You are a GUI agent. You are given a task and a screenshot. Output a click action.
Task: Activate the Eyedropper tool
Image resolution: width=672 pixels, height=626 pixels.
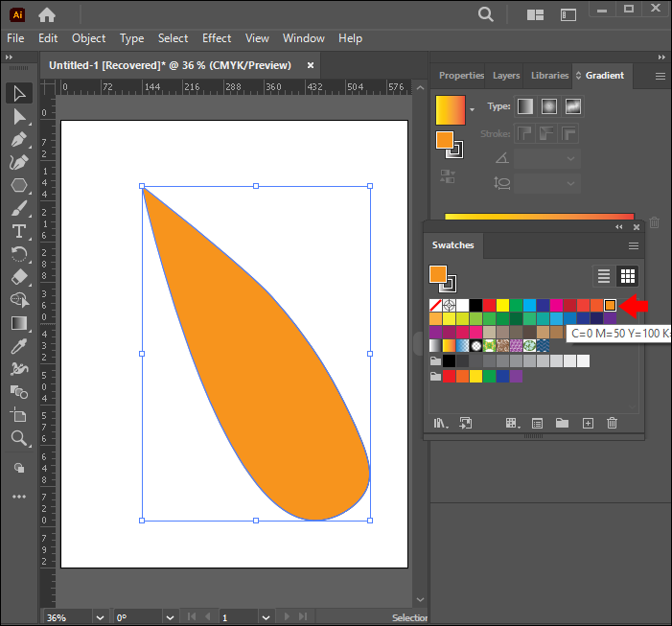pyautogui.click(x=19, y=346)
